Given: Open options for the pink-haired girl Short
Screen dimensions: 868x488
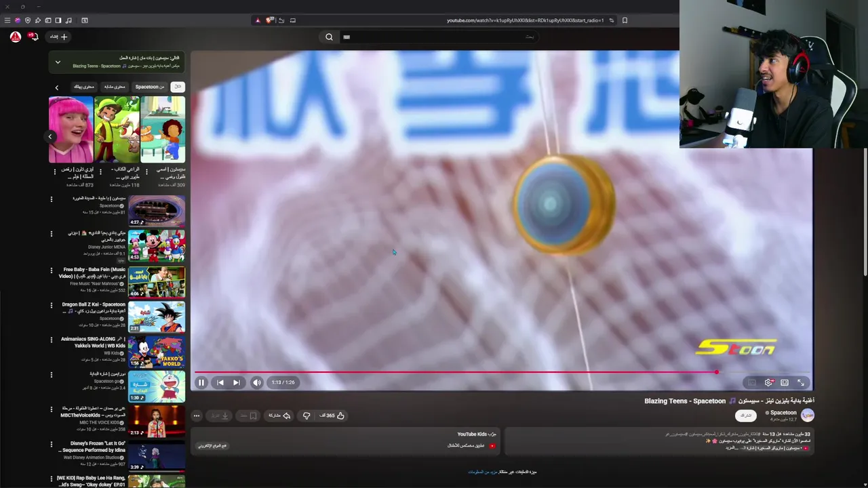Looking at the screenshot, I should click(x=55, y=171).
